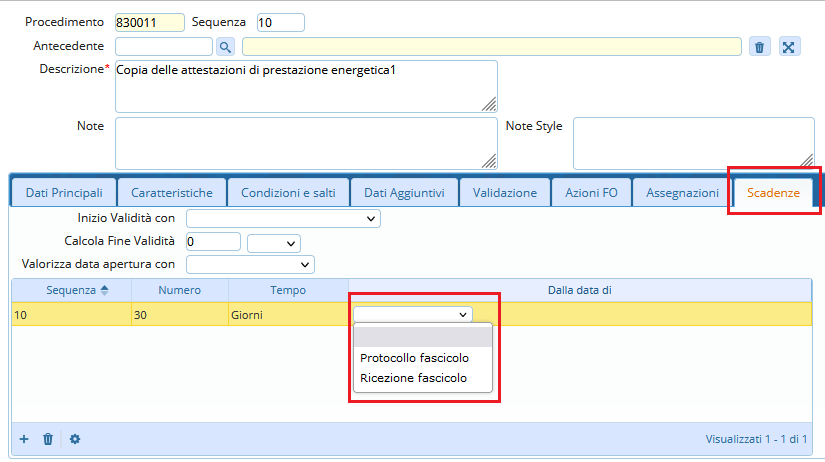Click the Descrizione text area
Viewport: 825px width, 462px height.
pos(306,86)
